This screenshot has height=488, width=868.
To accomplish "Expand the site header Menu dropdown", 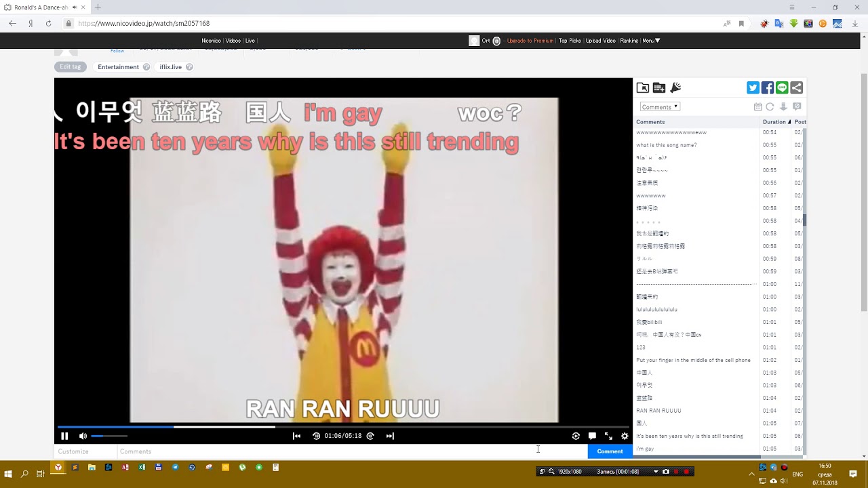I will coord(651,41).
